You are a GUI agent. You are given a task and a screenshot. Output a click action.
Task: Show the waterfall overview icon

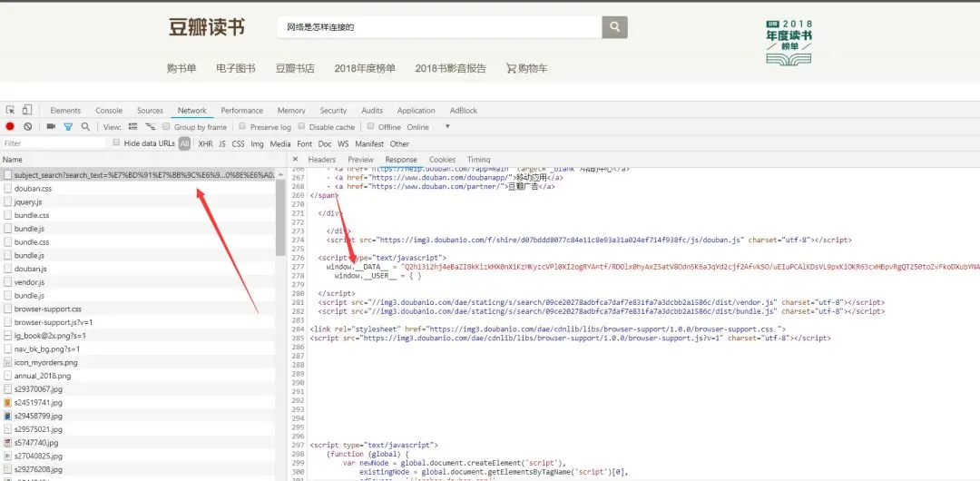150,127
